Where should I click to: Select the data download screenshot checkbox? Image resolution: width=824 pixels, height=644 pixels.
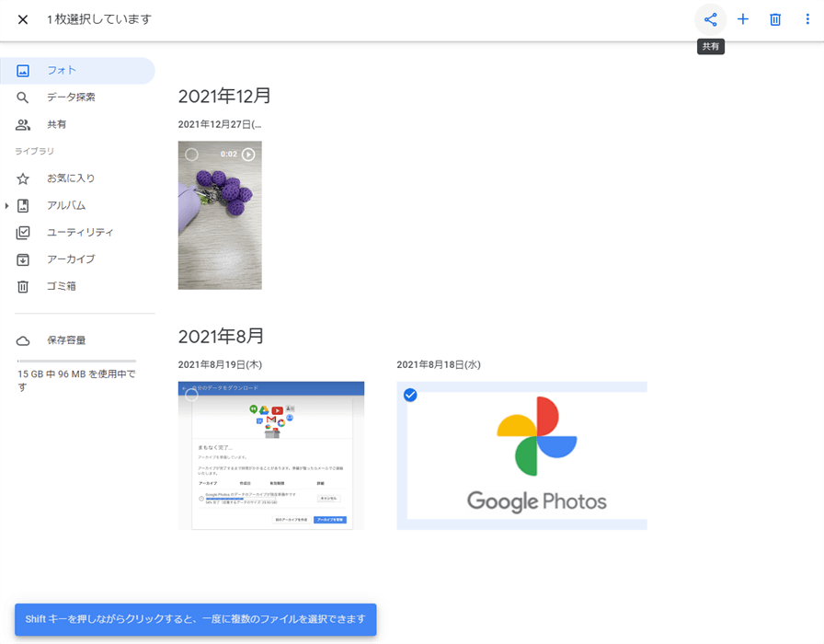(192, 395)
